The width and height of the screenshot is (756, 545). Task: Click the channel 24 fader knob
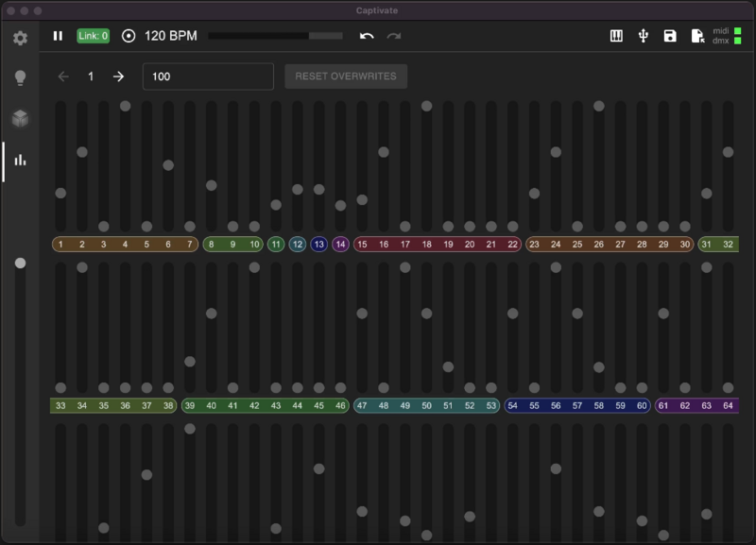[556, 152]
